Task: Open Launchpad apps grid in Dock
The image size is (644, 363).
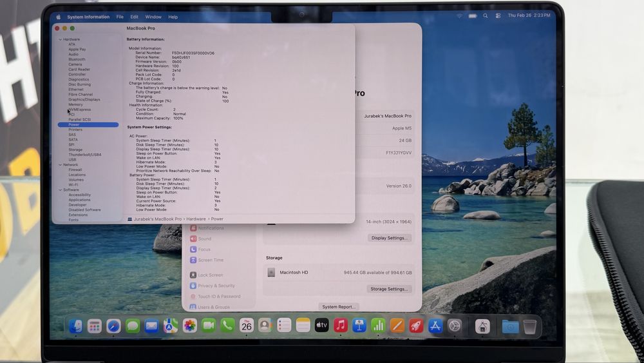Action: pos(95,326)
